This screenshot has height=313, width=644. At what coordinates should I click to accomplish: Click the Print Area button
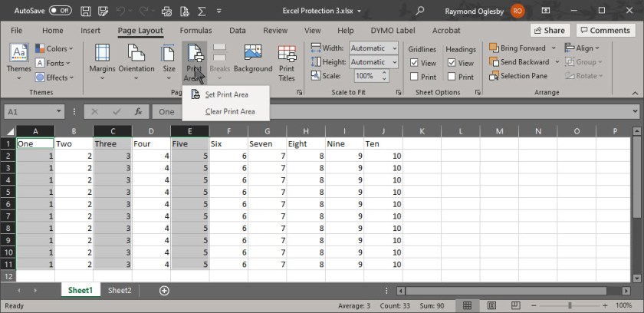coord(194,62)
